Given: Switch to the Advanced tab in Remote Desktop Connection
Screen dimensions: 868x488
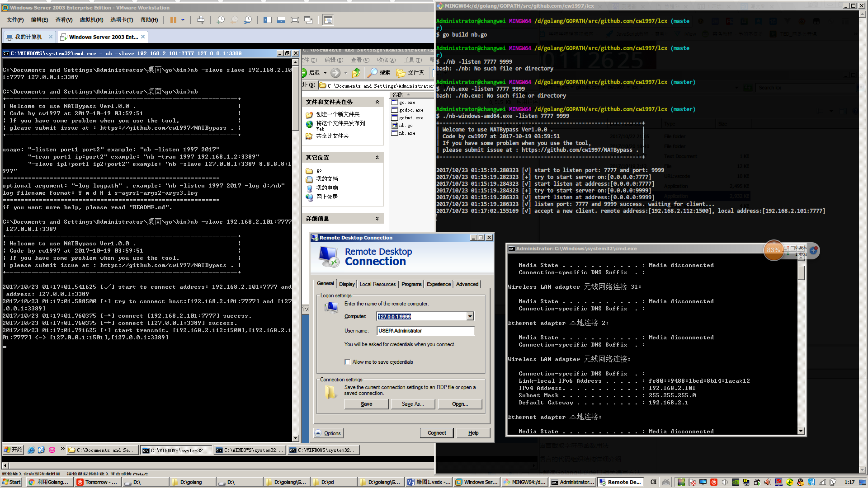Looking at the screenshot, I should click(467, 284).
